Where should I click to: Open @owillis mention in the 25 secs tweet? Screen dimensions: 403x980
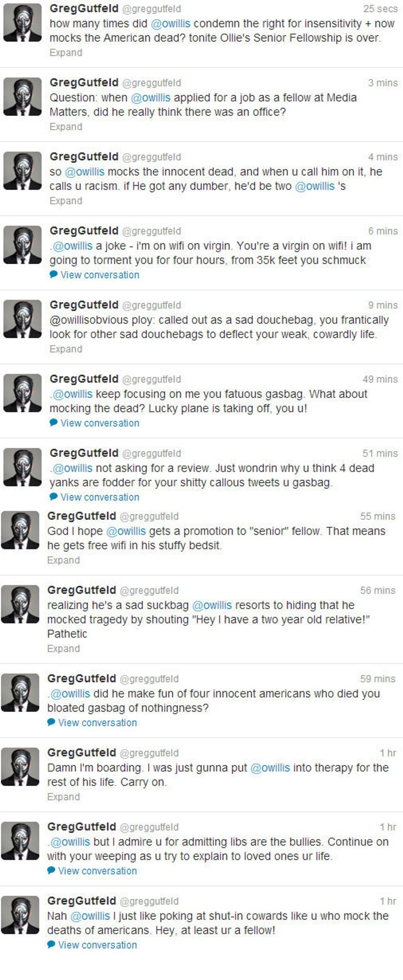[171, 23]
